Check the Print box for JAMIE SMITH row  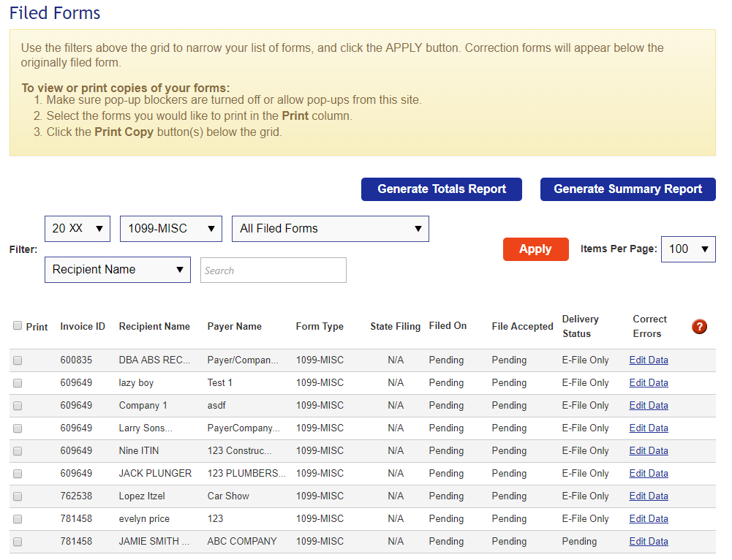pos(18,542)
